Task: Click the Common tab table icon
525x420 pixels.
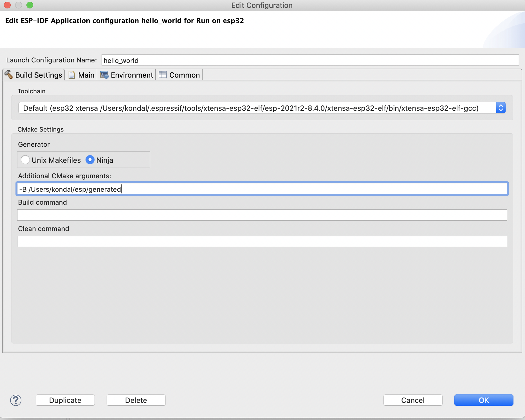Action: pos(163,75)
